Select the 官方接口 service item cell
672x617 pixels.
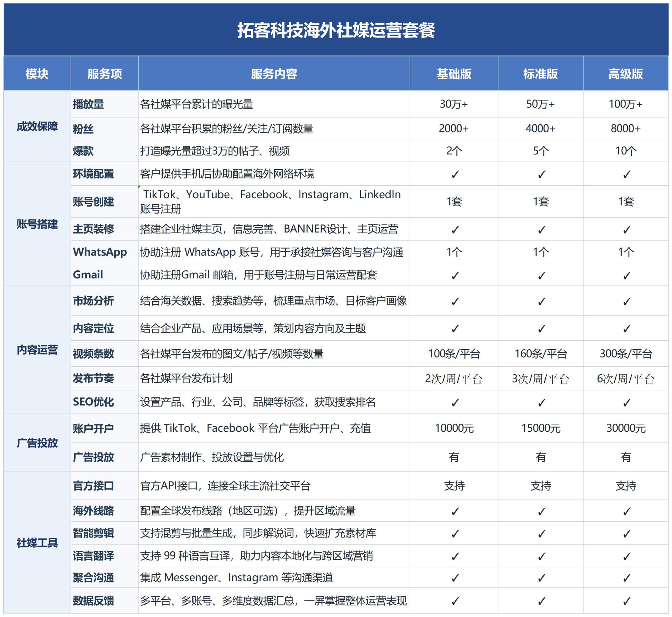[x=105, y=486]
